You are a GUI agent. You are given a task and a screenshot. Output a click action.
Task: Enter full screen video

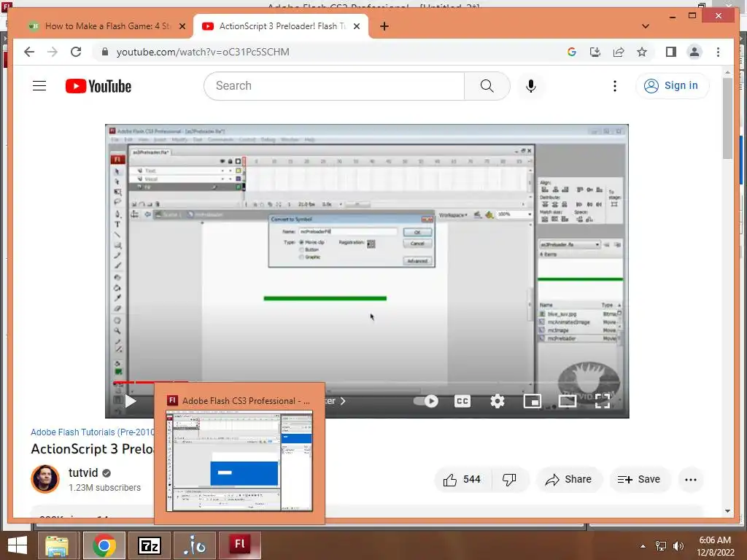602,401
